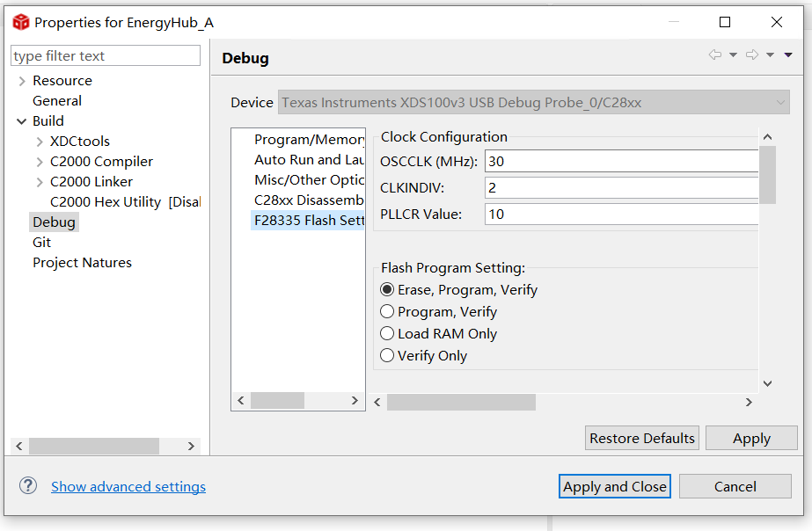Click Apply and Close button
The image size is (812, 531).
[x=615, y=487]
